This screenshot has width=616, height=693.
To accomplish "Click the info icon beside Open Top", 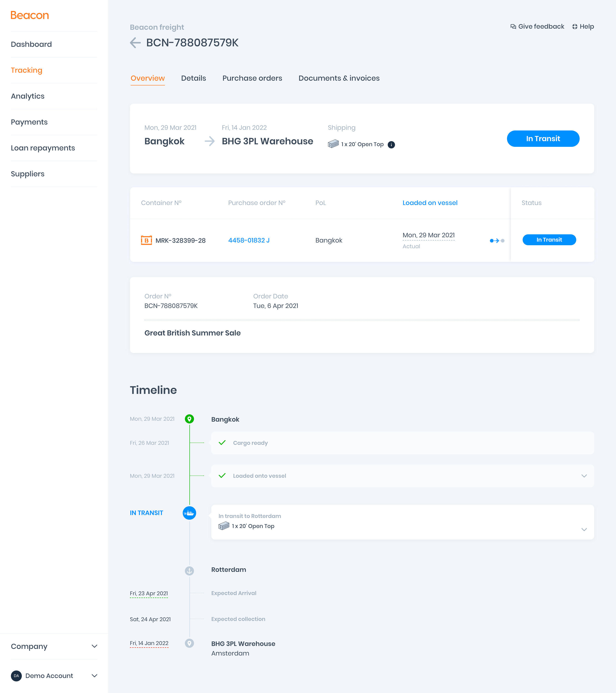I will point(391,144).
